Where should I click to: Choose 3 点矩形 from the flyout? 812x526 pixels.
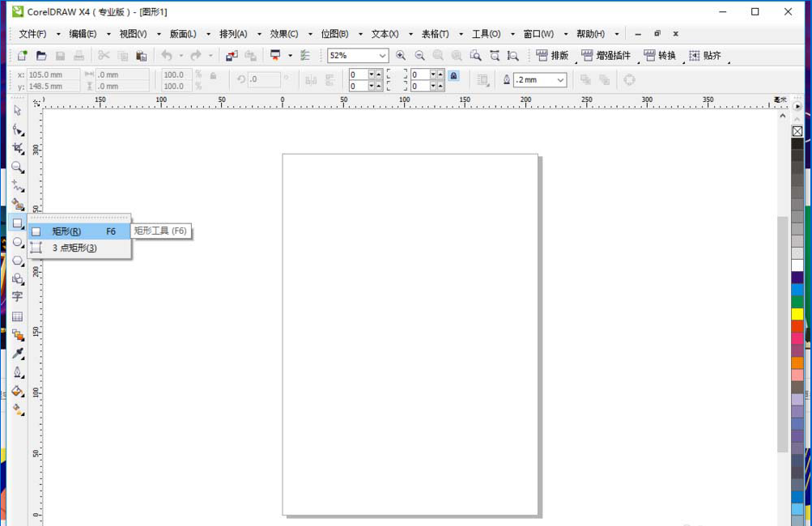coord(74,248)
